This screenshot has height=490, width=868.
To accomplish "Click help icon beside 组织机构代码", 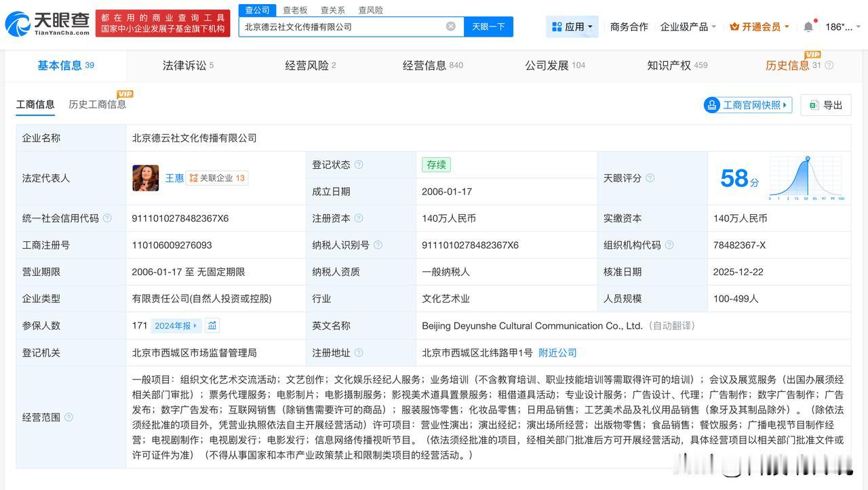I will click(x=669, y=245).
